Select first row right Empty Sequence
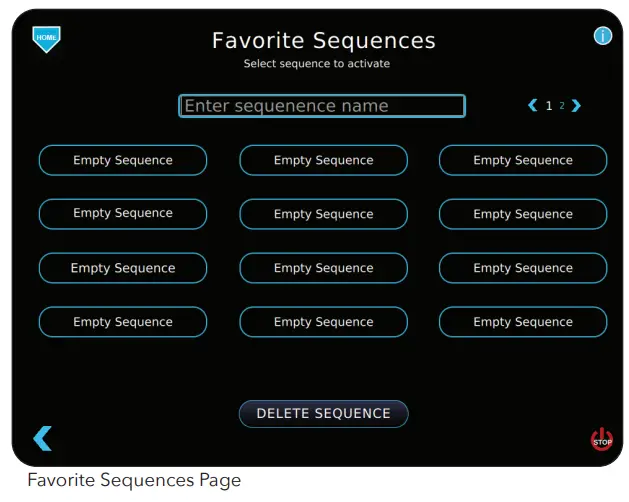629x502 pixels. 523,160
